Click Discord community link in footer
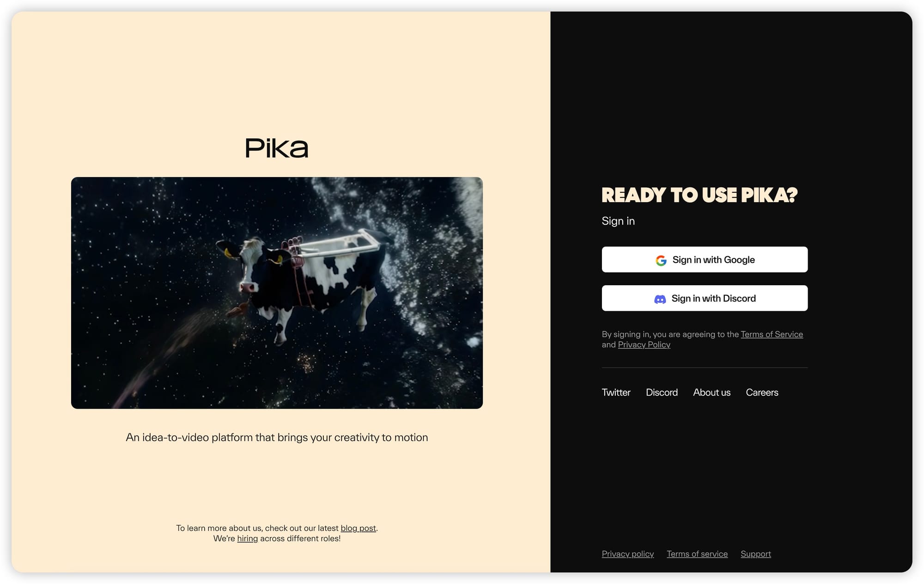This screenshot has width=924, height=584. (x=661, y=392)
